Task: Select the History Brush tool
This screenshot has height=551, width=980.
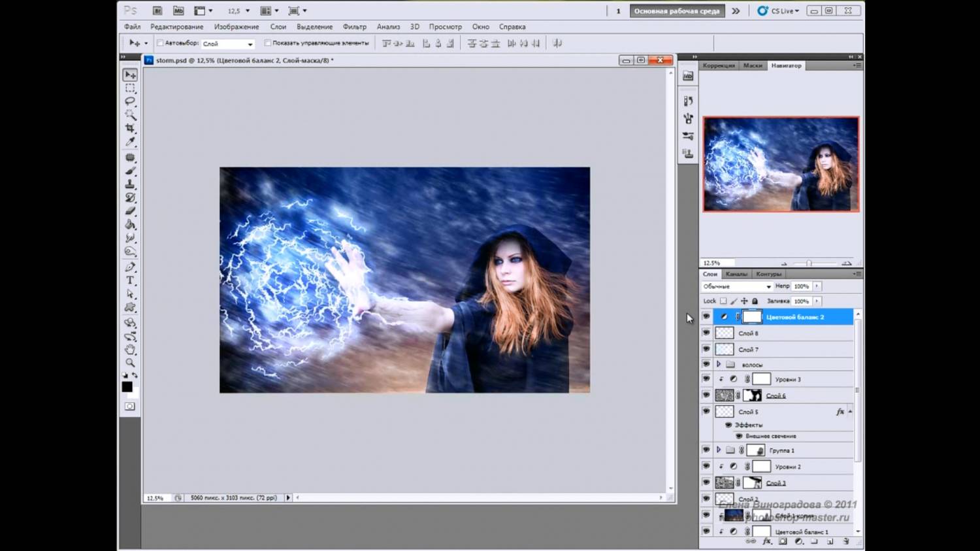Action: [x=130, y=197]
